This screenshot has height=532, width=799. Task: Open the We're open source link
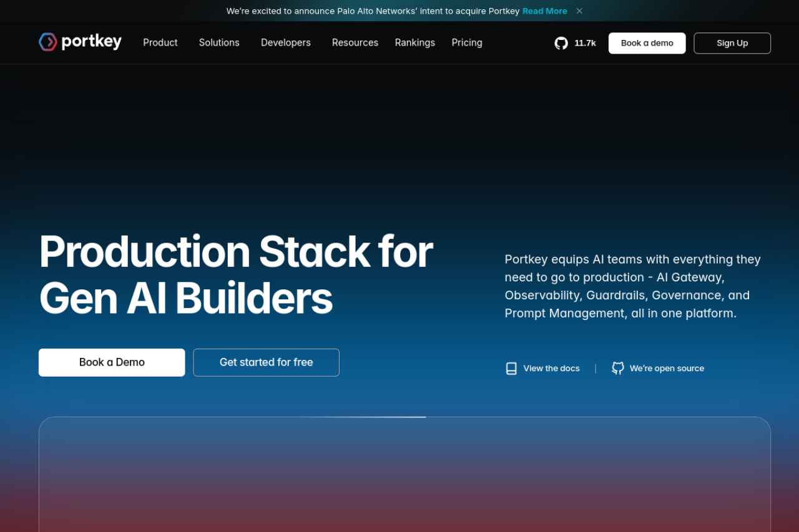click(667, 369)
